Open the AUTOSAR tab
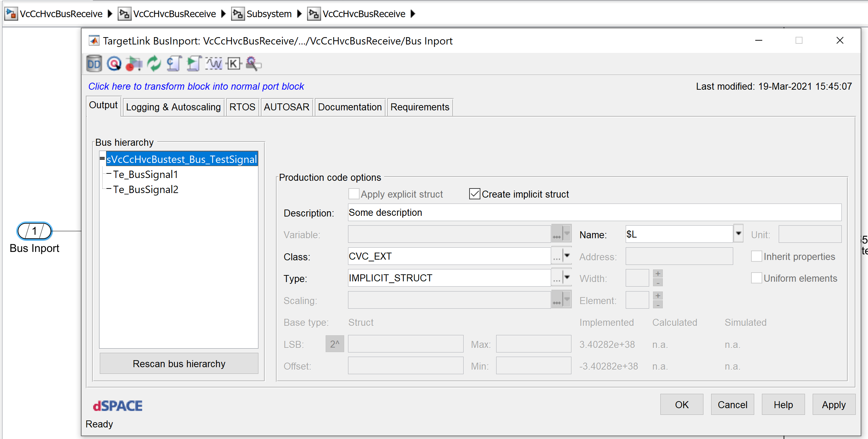This screenshot has height=439, width=868. 286,107
